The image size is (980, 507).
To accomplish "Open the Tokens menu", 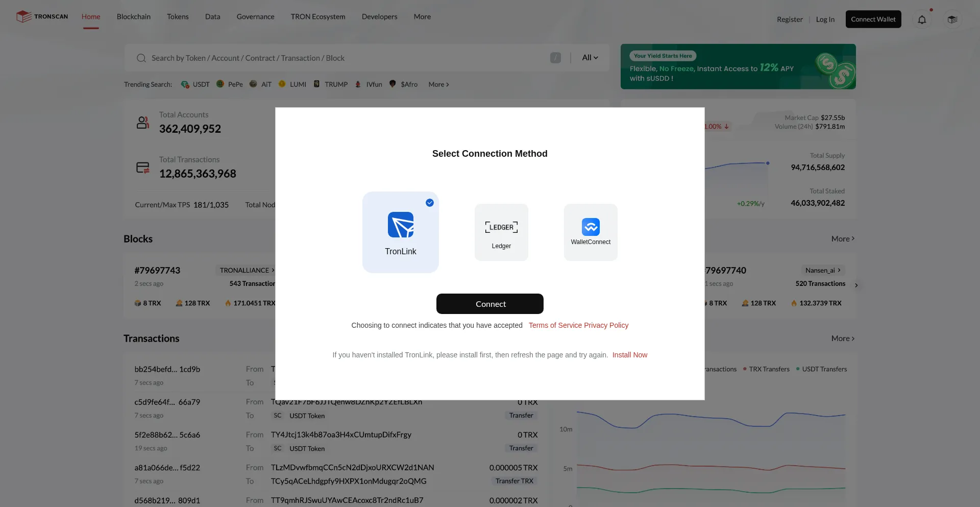I will point(178,17).
